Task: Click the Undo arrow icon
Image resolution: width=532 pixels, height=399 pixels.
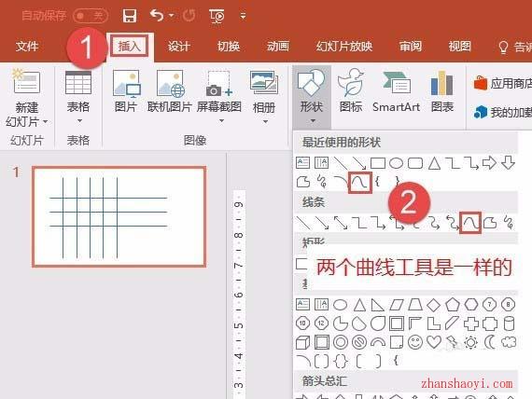Action: click(157, 15)
